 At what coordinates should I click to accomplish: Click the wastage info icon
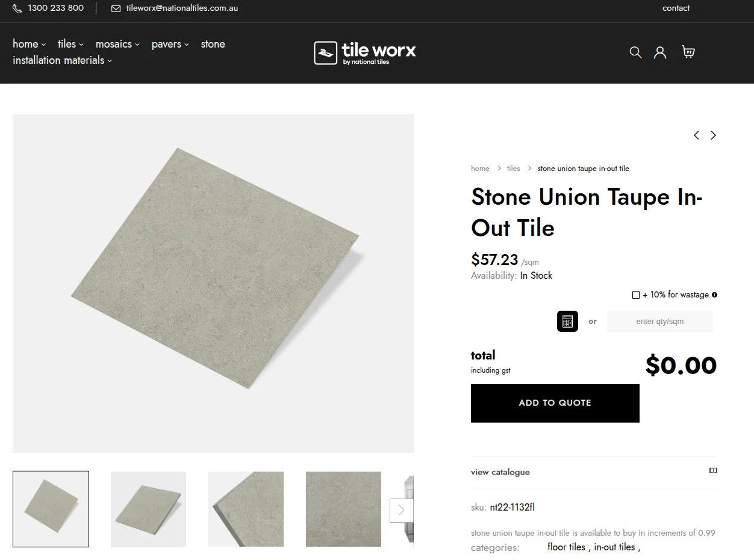pos(714,295)
